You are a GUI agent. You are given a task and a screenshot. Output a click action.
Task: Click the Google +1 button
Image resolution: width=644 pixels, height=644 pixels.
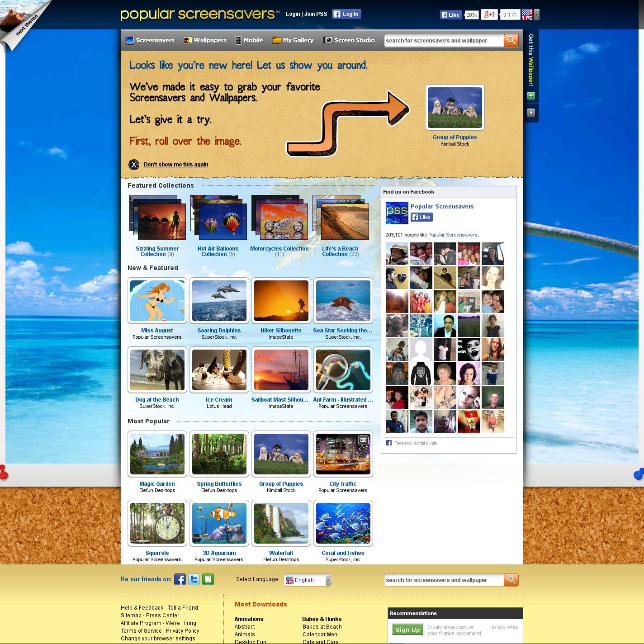tap(489, 14)
